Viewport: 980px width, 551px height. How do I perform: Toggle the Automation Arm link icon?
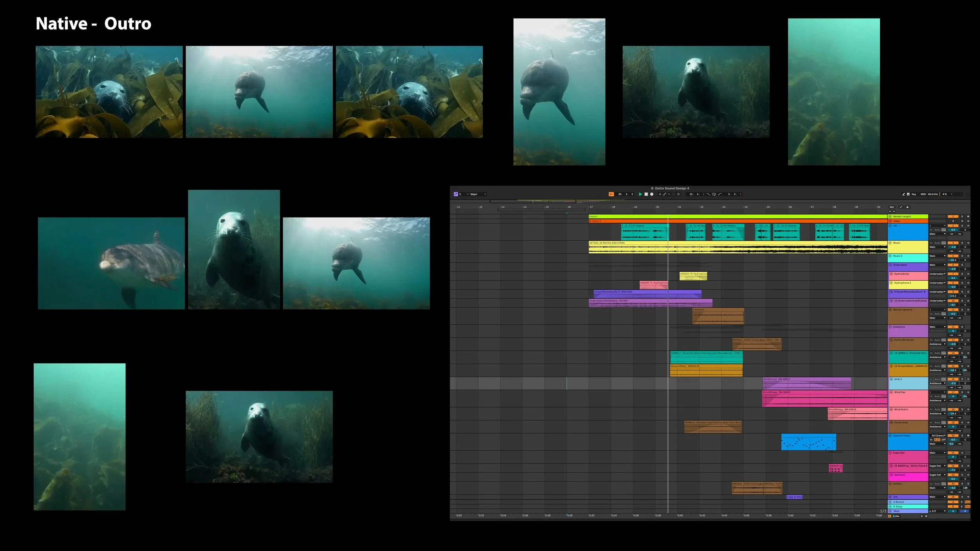664,194
